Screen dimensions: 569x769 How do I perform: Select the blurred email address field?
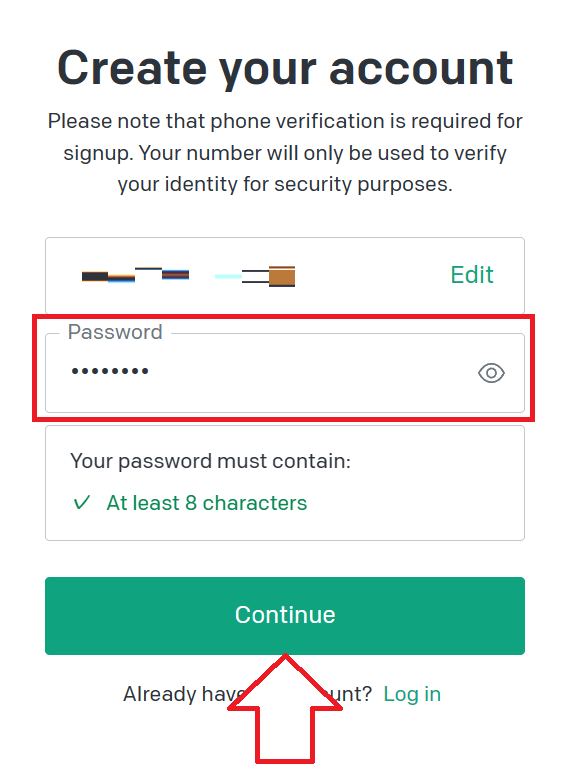[285, 275]
